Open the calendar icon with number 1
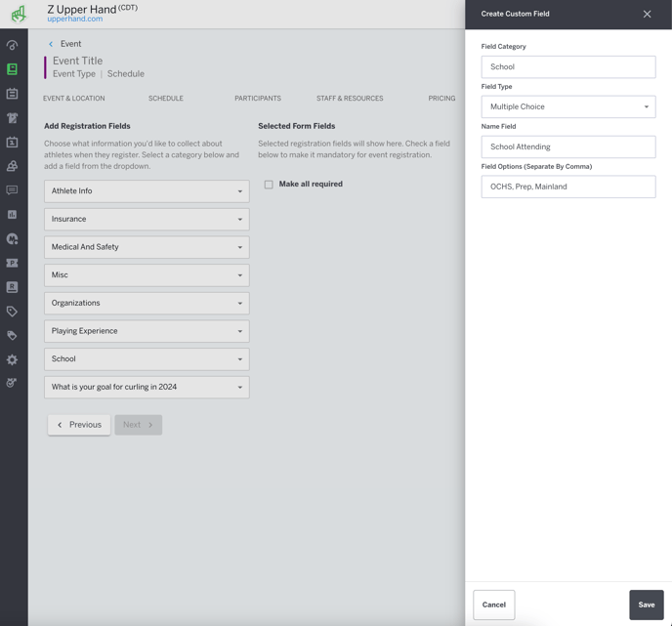Screen dimensions: 672x626 pos(12,142)
